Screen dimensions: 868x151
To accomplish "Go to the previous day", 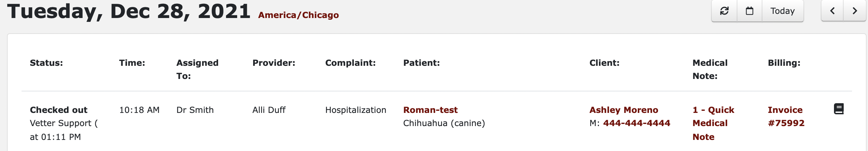I will click(832, 11).
